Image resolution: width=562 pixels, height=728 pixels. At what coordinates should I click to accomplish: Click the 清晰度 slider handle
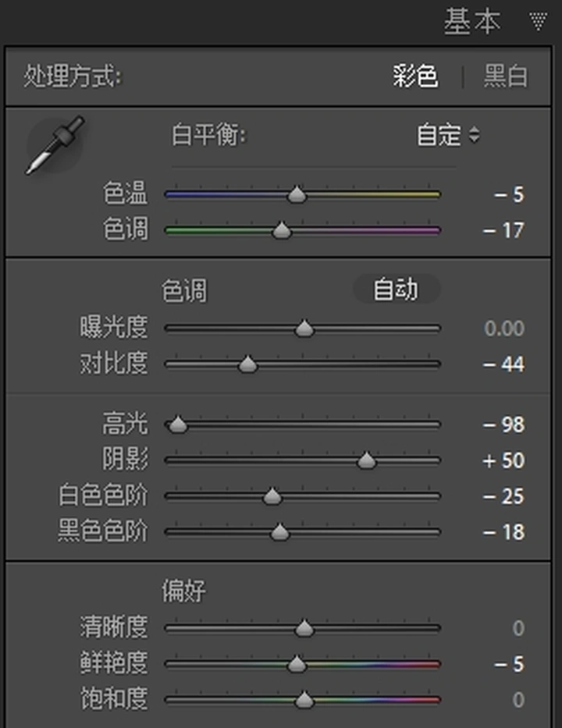coord(304,627)
